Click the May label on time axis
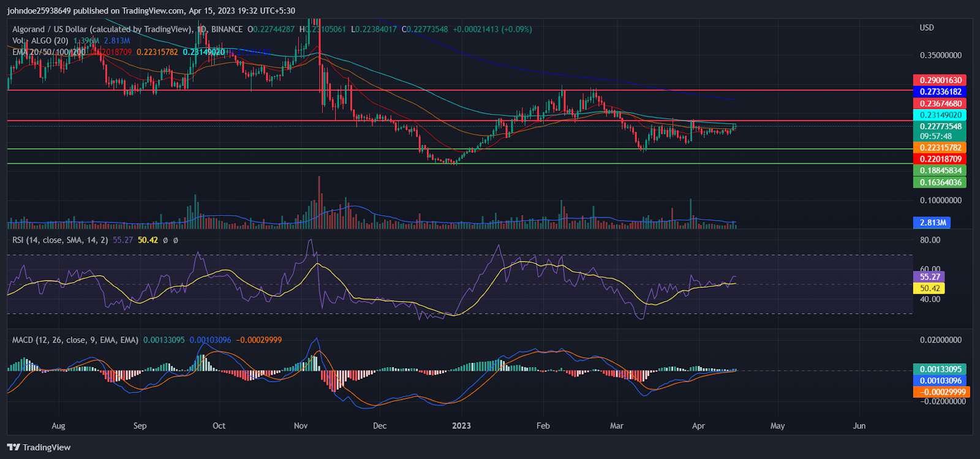980x459 pixels. coord(777,426)
